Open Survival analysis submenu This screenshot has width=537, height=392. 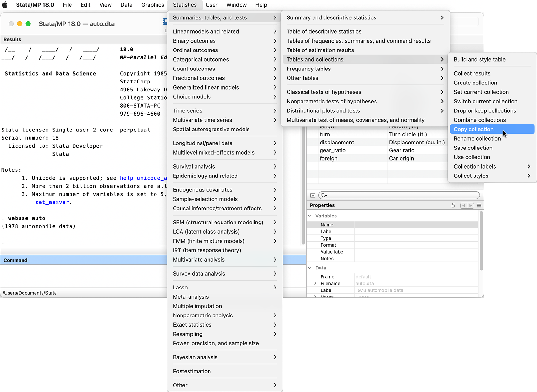point(225,167)
